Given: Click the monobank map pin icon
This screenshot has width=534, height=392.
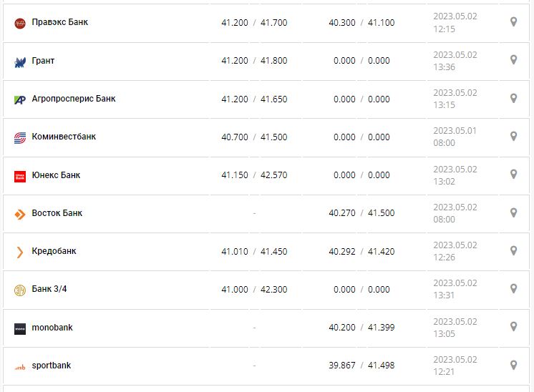Looking at the screenshot, I should point(513,326).
